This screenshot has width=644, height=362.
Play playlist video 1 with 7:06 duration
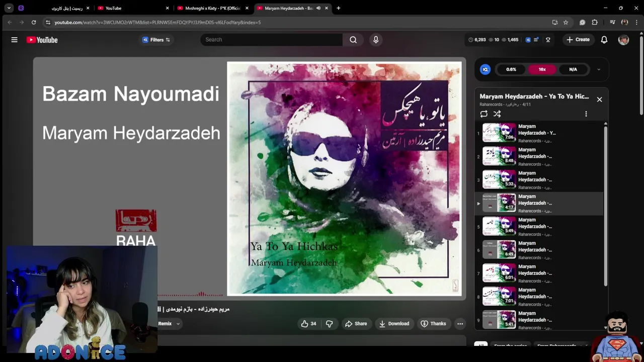tap(539, 133)
